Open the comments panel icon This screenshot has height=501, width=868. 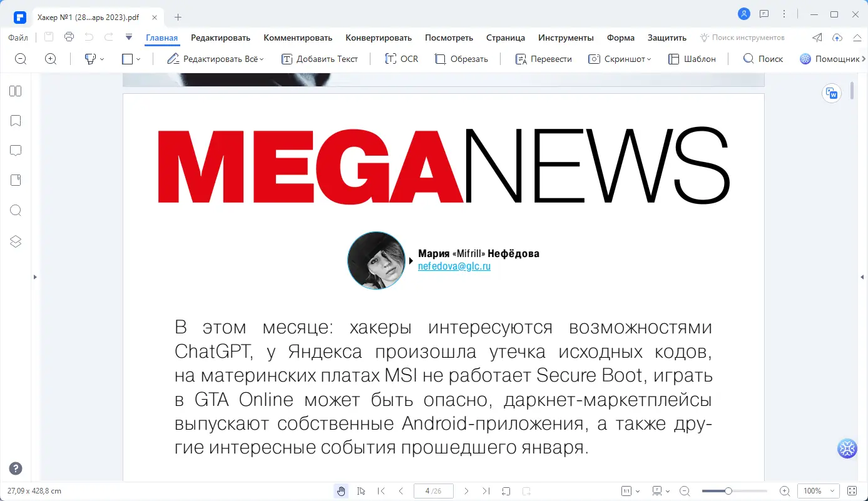pos(15,150)
